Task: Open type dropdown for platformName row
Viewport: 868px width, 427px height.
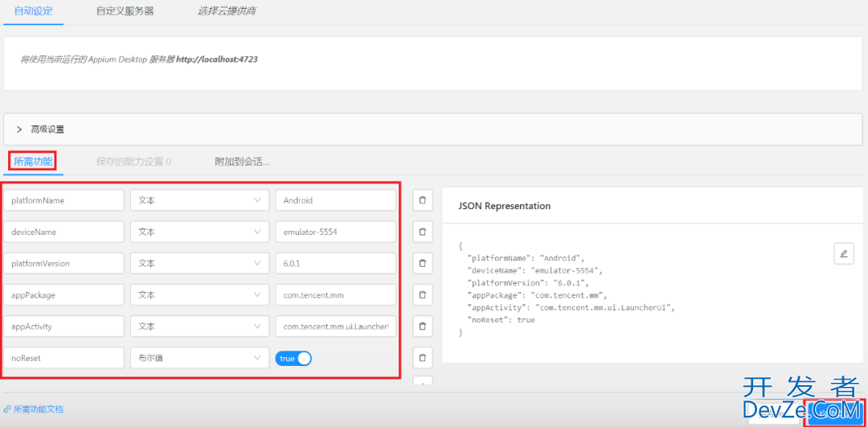Action: point(200,200)
